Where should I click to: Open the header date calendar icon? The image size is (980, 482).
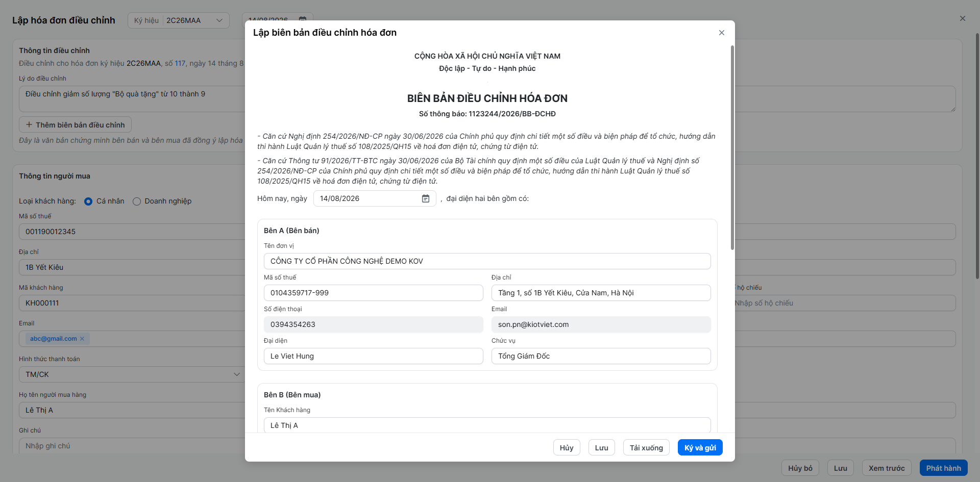tap(302, 19)
